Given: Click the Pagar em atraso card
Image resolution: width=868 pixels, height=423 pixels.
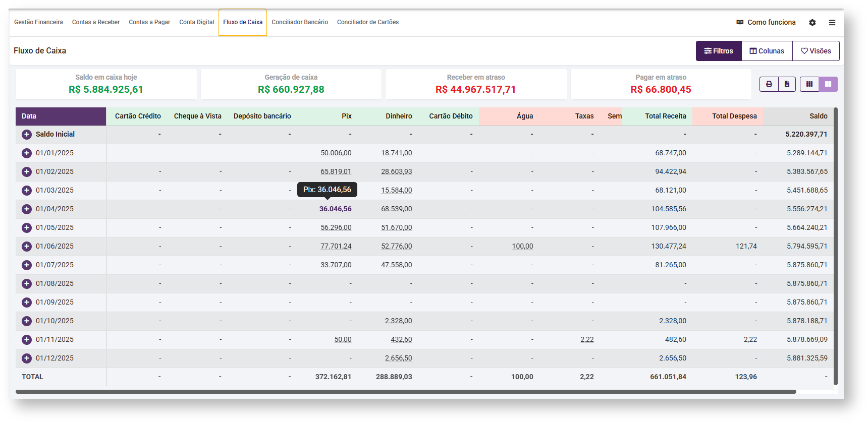Looking at the screenshot, I should point(661,84).
